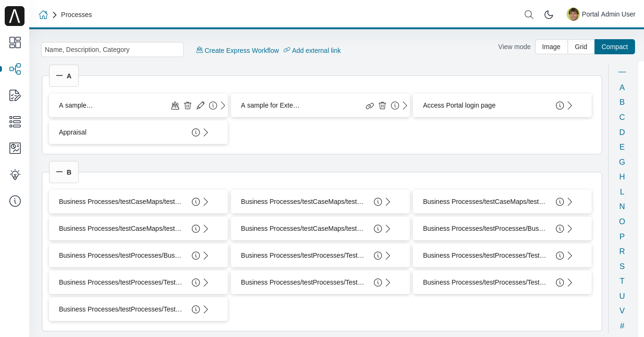Jump to letter O in index
Image resolution: width=644 pixels, height=337 pixels.
coord(622,221)
